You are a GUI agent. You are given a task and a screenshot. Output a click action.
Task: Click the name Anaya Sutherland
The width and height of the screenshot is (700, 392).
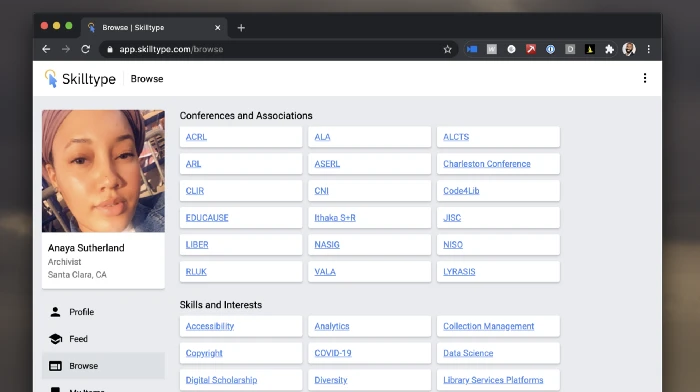86,248
